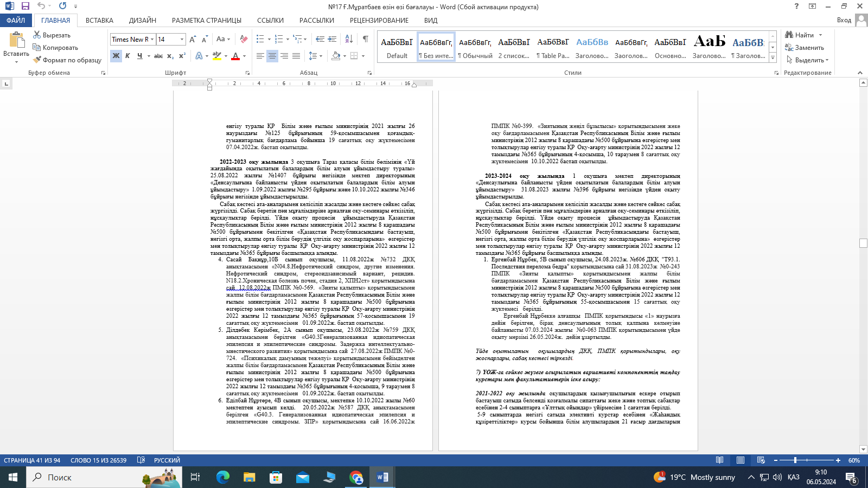Image resolution: width=868 pixels, height=488 pixels.
Task: Click the bullets list icon
Action: [x=260, y=39]
